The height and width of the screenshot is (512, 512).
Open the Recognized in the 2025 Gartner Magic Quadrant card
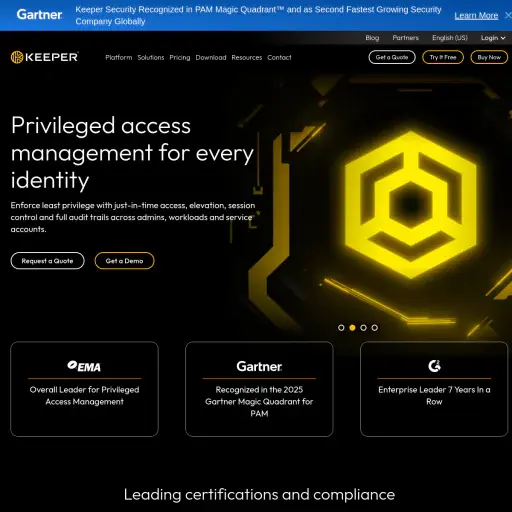pos(259,389)
